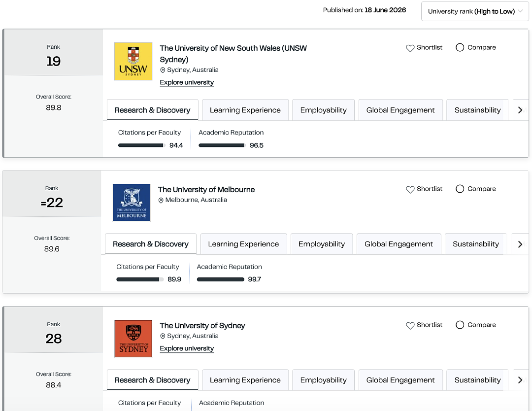This screenshot has height=411, width=532.
Task: Click the rank number 28
Action: pos(54,339)
